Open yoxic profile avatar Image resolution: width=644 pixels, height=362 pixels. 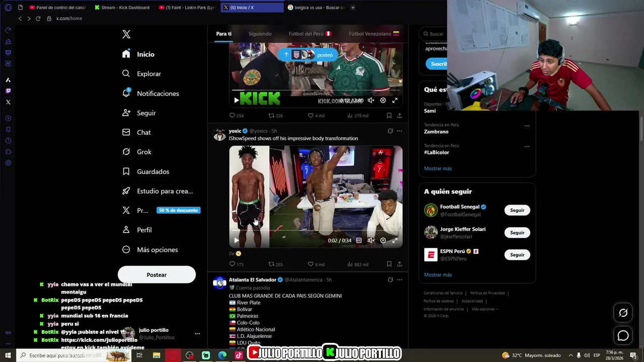[x=219, y=134]
